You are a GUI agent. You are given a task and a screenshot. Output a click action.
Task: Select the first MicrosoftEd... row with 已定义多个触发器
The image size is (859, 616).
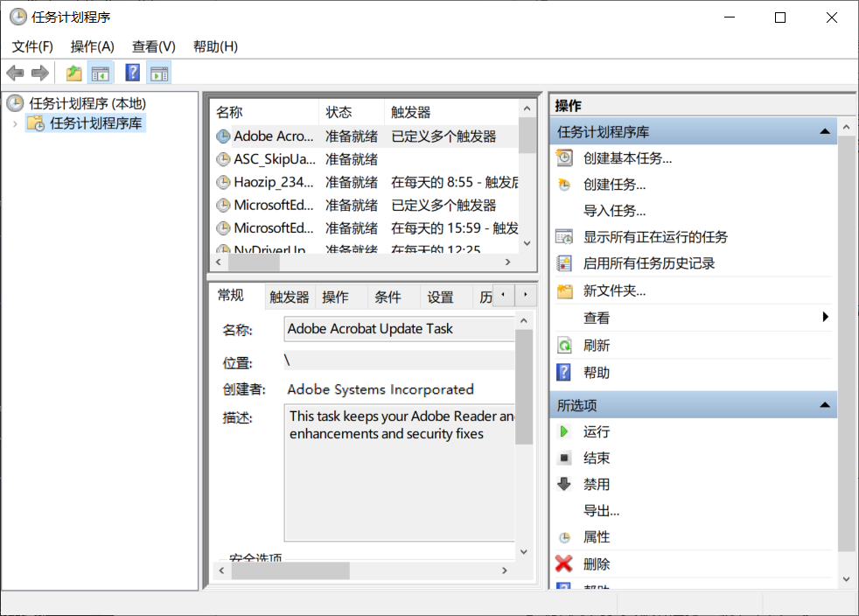point(365,205)
